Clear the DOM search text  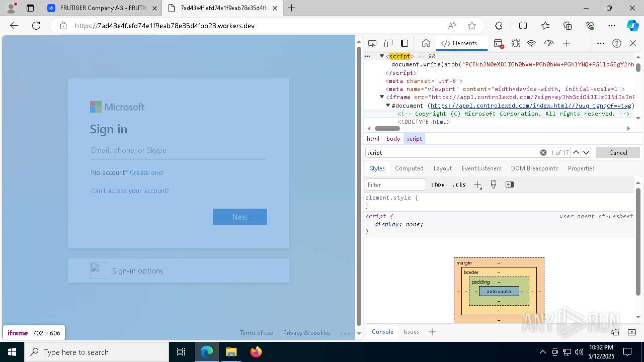(x=543, y=152)
